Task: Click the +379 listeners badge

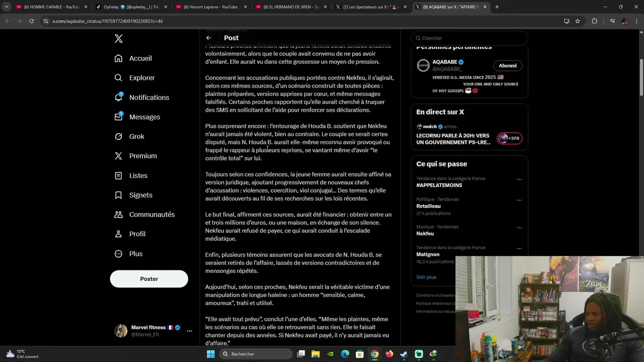Action: 510,138
